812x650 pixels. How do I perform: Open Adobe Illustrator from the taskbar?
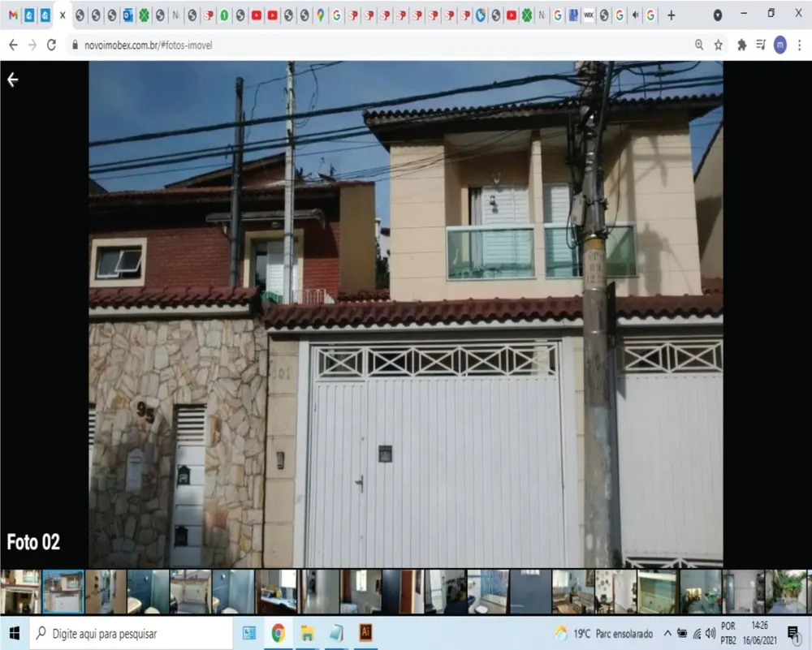click(x=365, y=633)
